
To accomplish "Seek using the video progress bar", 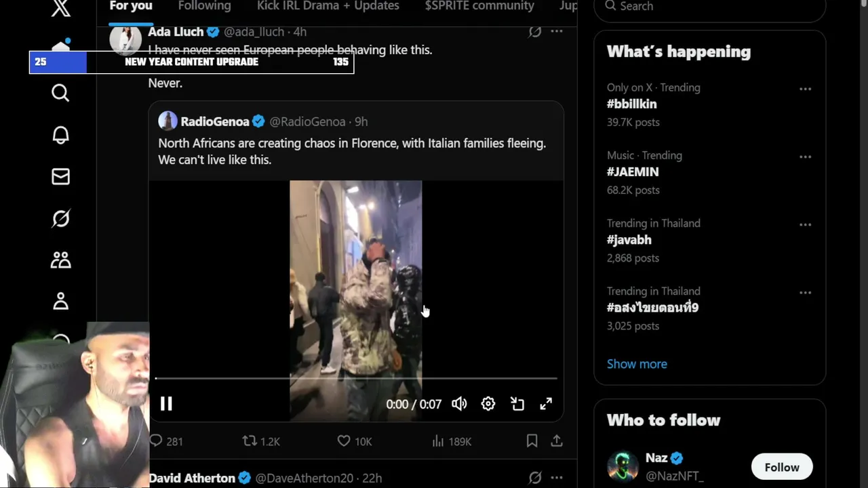I will click(x=355, y=378).
